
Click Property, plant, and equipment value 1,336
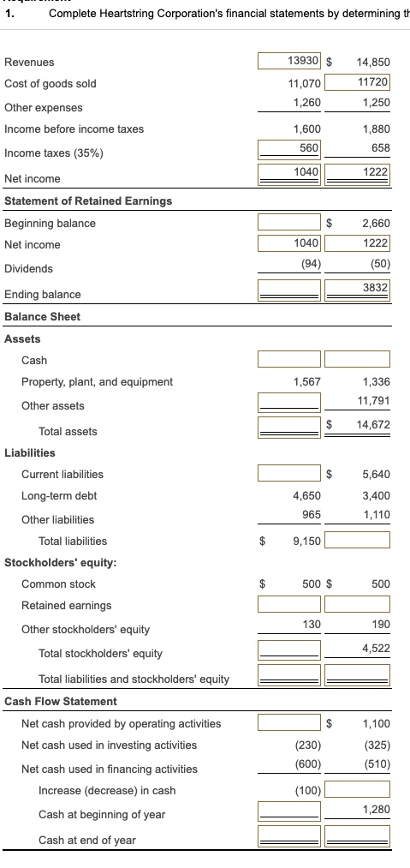377,382
